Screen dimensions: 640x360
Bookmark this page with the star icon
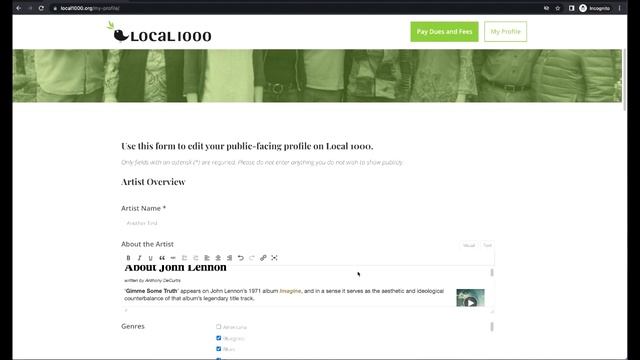(558, 8)
